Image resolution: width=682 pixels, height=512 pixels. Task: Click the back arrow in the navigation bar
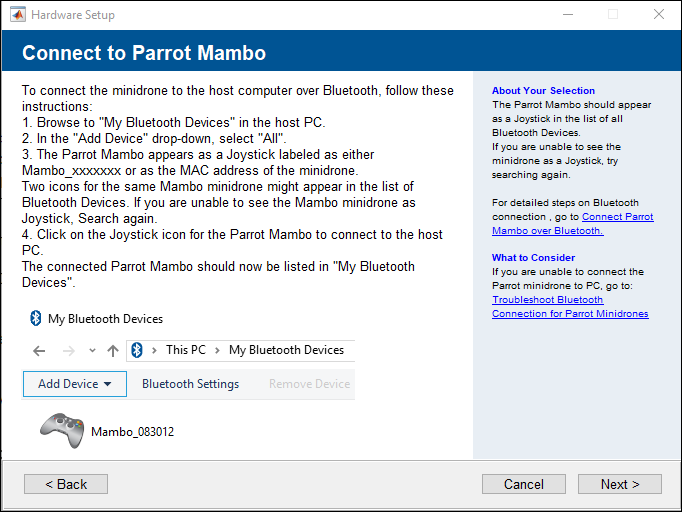pos(39,351)
